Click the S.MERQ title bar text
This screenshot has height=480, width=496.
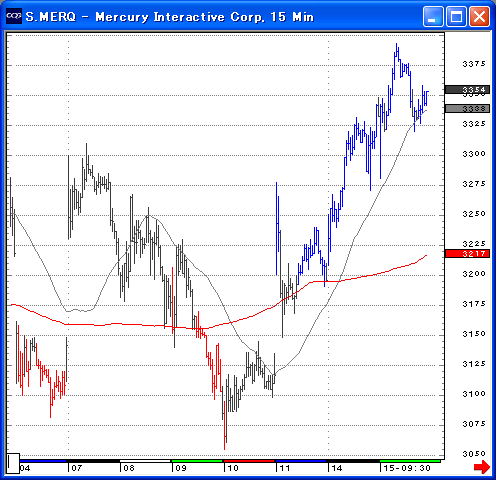(170, 17)
